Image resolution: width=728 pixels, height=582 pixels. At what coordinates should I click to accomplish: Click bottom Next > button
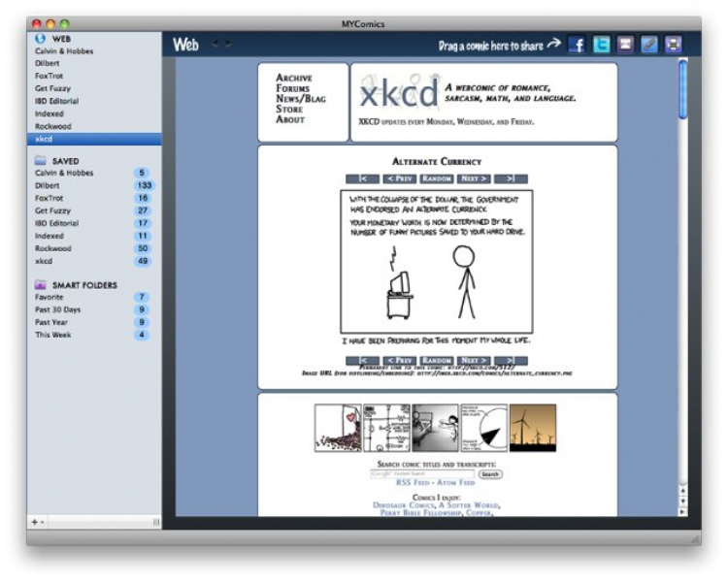(474, 360)
